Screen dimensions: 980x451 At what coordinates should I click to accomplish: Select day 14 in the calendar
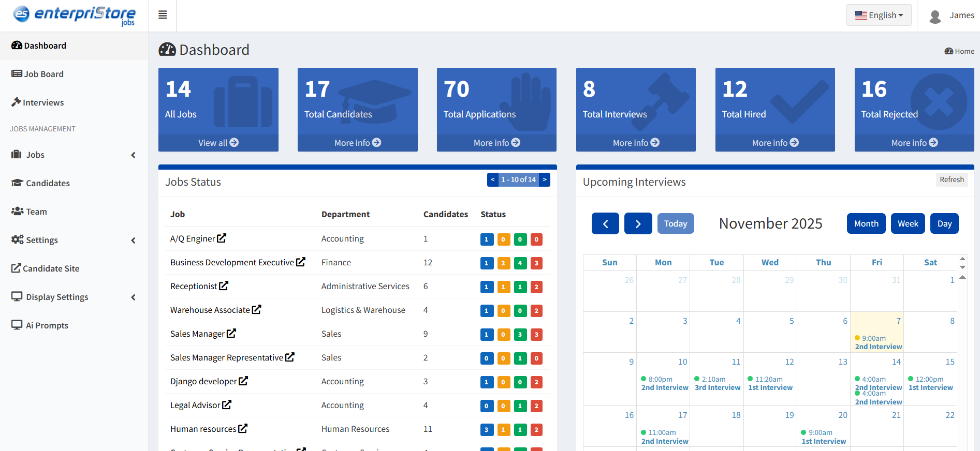(x=896, y=362)
